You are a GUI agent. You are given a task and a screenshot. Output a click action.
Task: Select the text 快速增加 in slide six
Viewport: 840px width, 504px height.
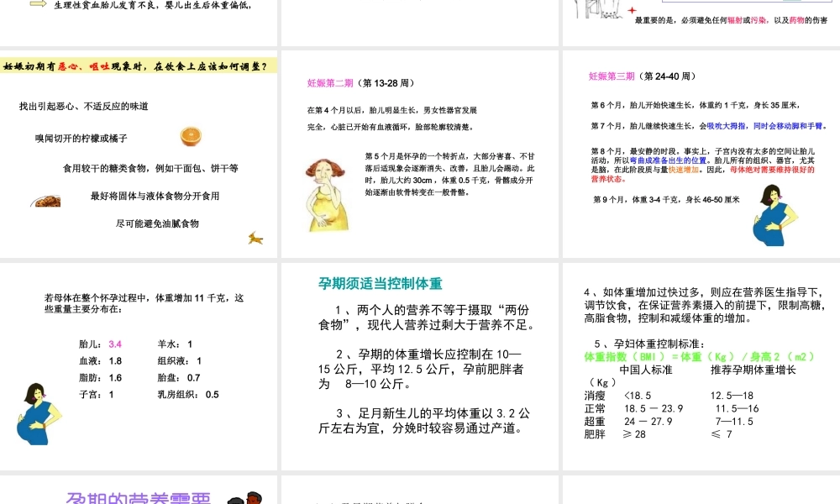click(x=684, y=171)
